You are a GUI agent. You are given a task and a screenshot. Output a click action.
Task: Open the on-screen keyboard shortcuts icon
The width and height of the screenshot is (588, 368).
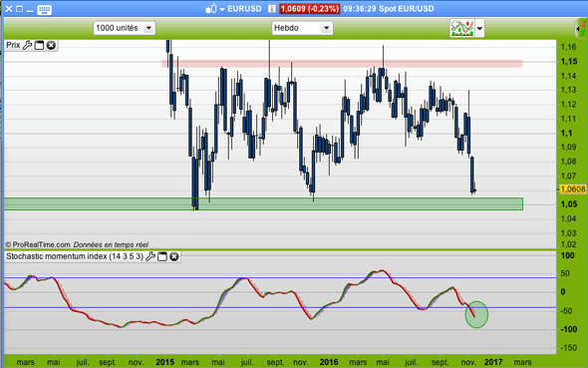click(x=44, y=9)
